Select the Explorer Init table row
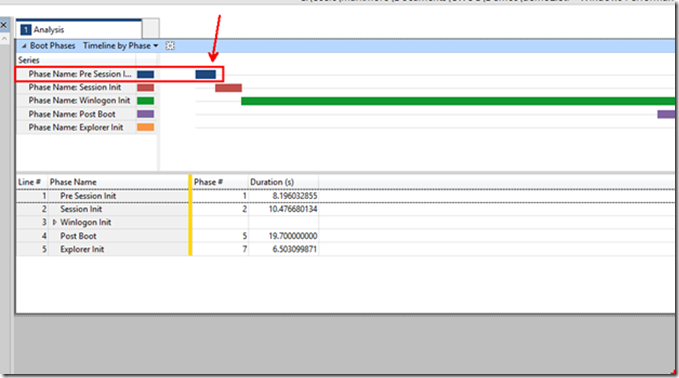 pos(345,249)
